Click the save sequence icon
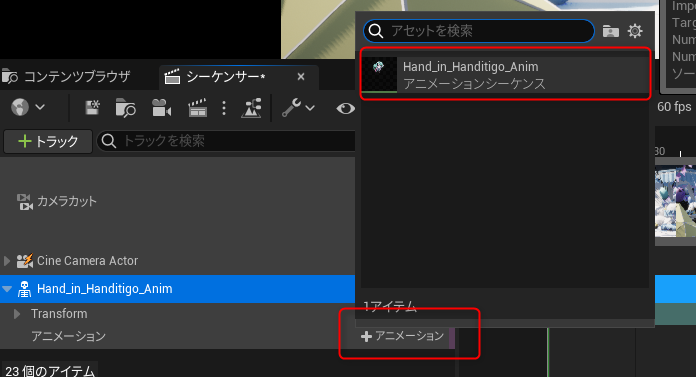Image resolution: width=696 pixels, height=377 pixels. pyautogui.click(x=92, y=107)
